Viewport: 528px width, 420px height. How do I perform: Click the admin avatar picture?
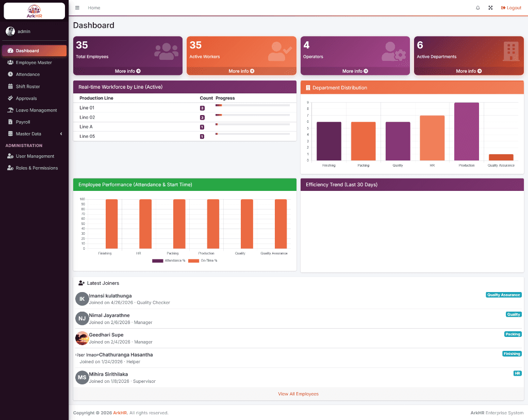tap(10, 31)
